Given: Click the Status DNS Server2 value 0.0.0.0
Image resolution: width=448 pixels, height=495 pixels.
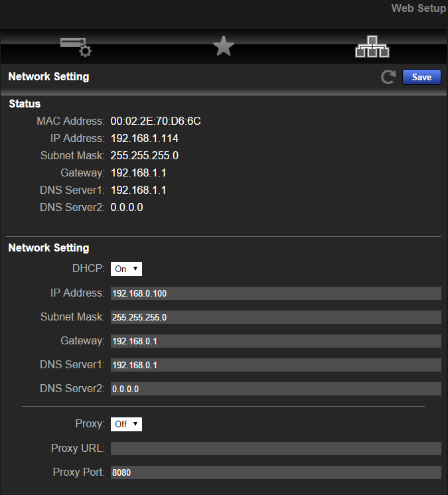Looking at the screenshot, I should tap(127, 208).
